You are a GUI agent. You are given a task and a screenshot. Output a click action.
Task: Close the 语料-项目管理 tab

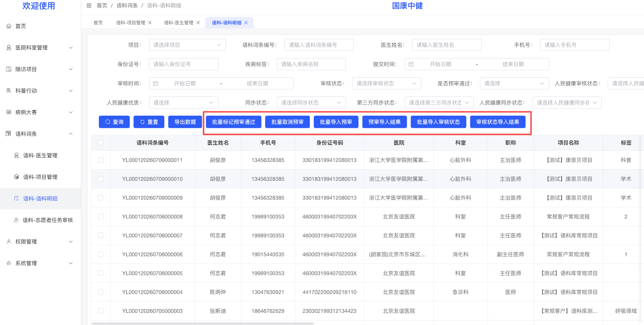tap(150, 23)
